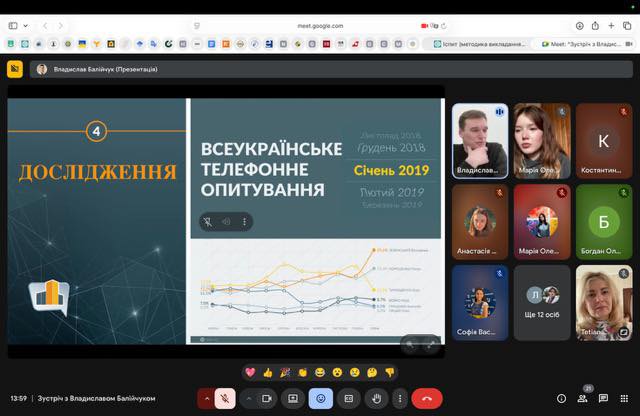Viewport: 640px width, 416px height.
Task: Open Safari sidebar dropdown chevron
Action: (25, 25)
